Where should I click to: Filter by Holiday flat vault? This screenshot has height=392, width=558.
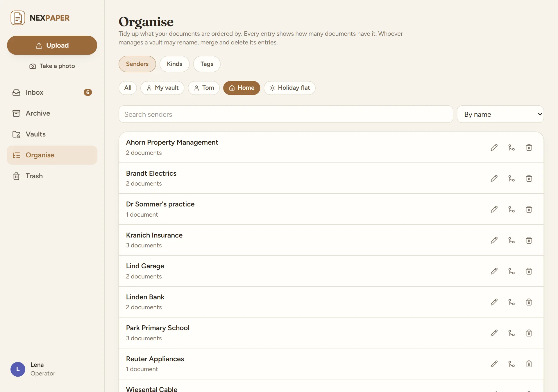[x=289, y=88]
